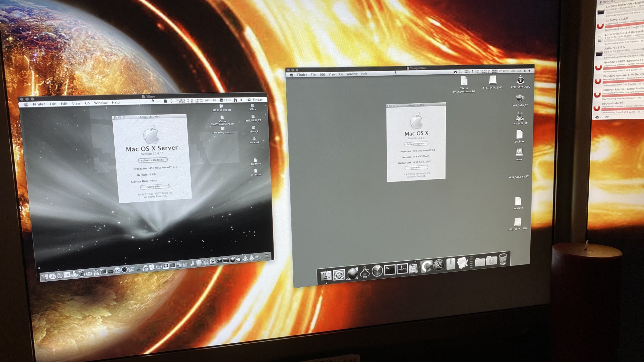Select 'MP3S to Import' folder on YServ desktop
Viewport: 644px width, 362px height.
click(x=222, y=108)
